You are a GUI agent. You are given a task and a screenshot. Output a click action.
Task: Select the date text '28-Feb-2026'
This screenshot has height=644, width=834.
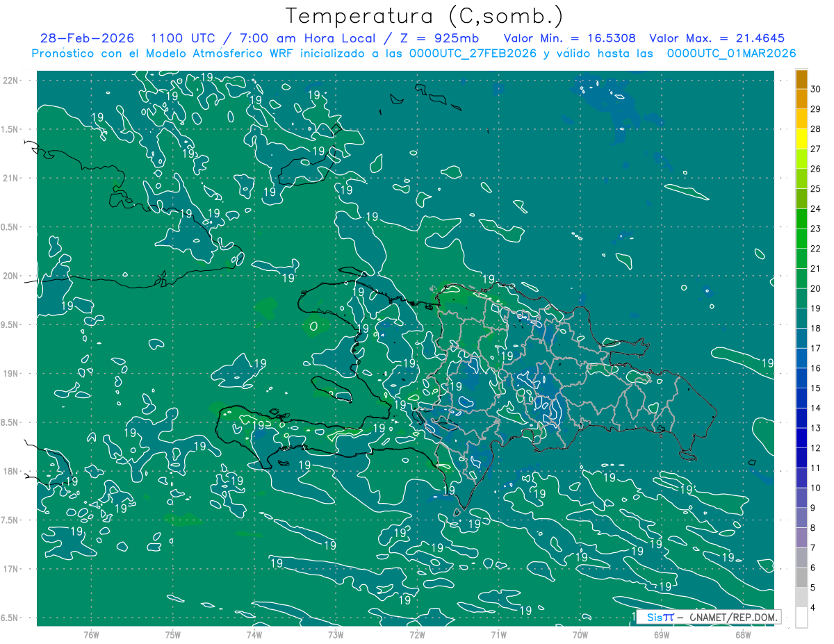(87, 38)
